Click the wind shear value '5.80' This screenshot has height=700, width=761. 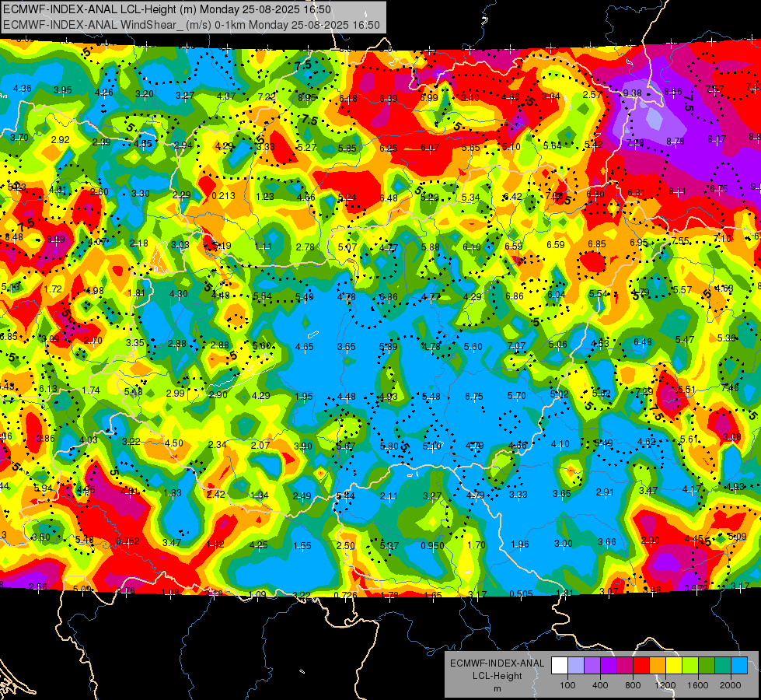(389, 446)
